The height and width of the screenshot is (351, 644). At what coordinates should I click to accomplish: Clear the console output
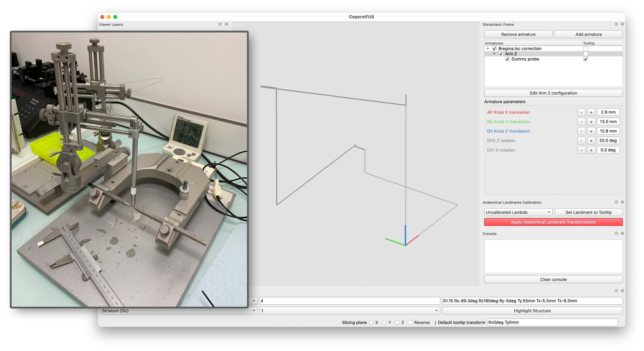[553, 279]
